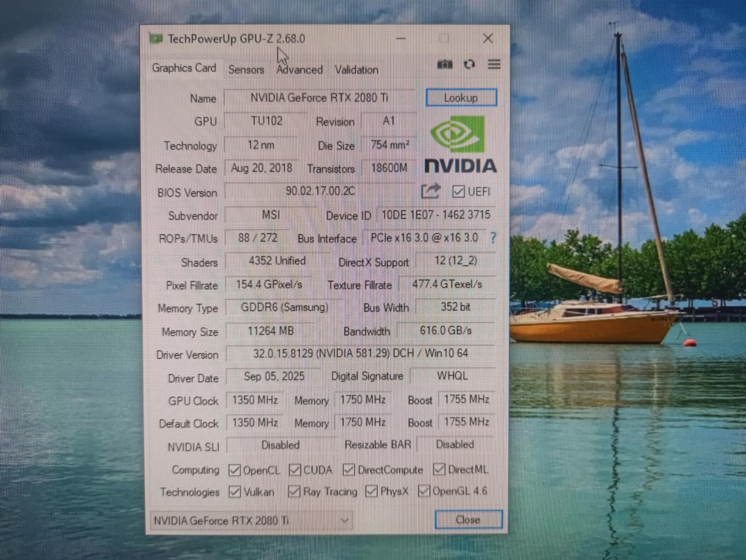Toggle the UEFI checkbox
Viewport: 746px width, 560px height.
(x=458, y=192)
